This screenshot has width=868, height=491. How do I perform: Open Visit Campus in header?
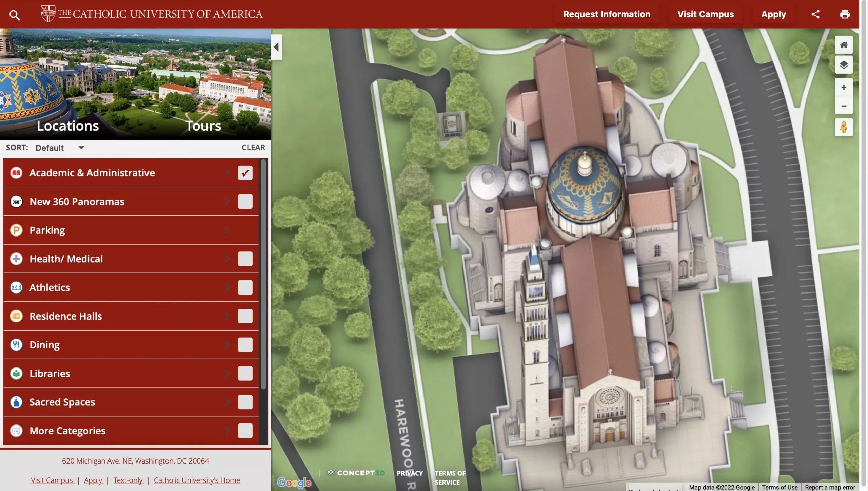click(x=706, y=14)
